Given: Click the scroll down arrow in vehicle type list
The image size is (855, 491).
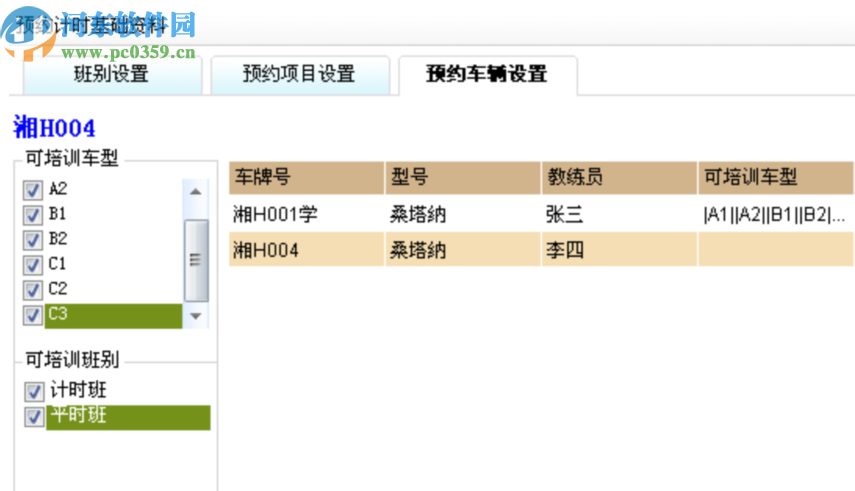Looking at the screenshot, I should click(196, 316).
